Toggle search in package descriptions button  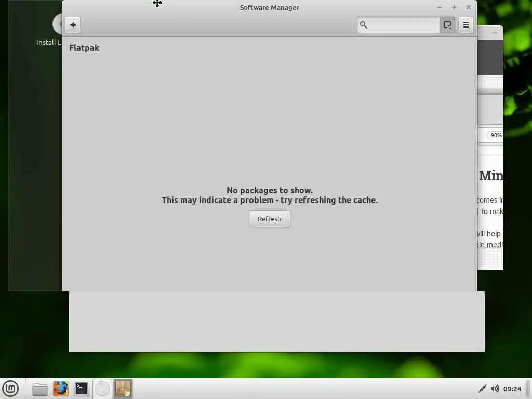tap(447, 25)
